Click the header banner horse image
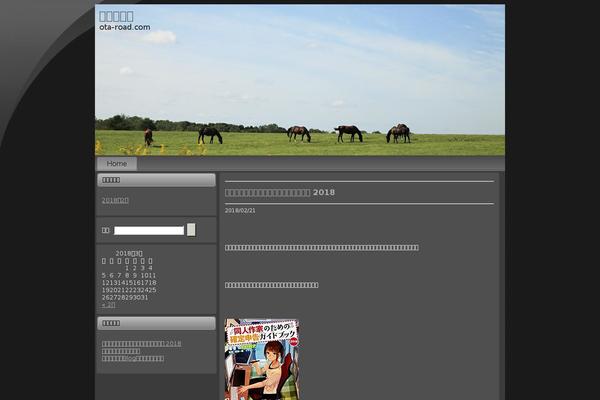This screenshot has width=600, height=400. click(300, 80)
